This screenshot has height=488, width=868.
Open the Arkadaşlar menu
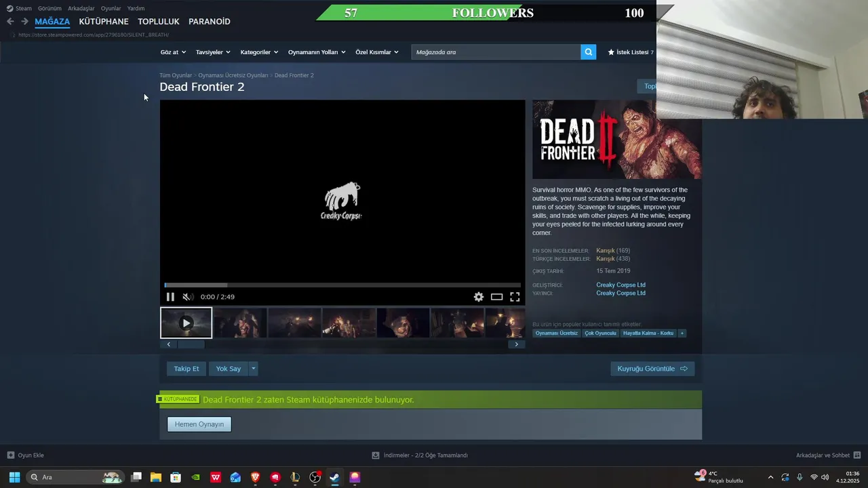(x=81, y=8)
